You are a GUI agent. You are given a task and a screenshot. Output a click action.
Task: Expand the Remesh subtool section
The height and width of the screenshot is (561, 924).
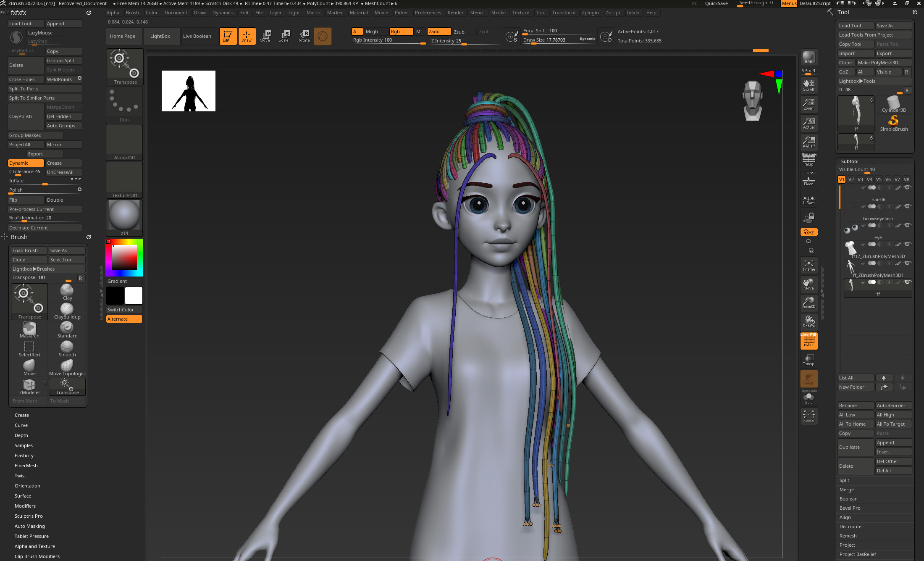click(x=848, y=536)
